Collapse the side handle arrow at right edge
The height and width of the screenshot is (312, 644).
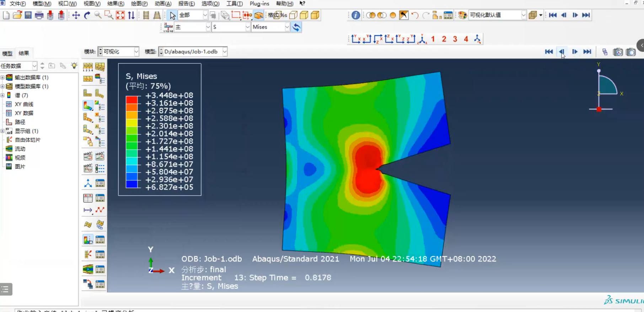pyautogui.click(x=641, y=45)
